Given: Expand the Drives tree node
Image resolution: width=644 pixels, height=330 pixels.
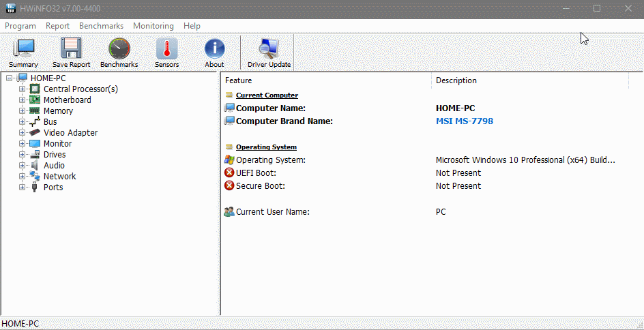Looking at the screenshot, I should coord(23,154).
